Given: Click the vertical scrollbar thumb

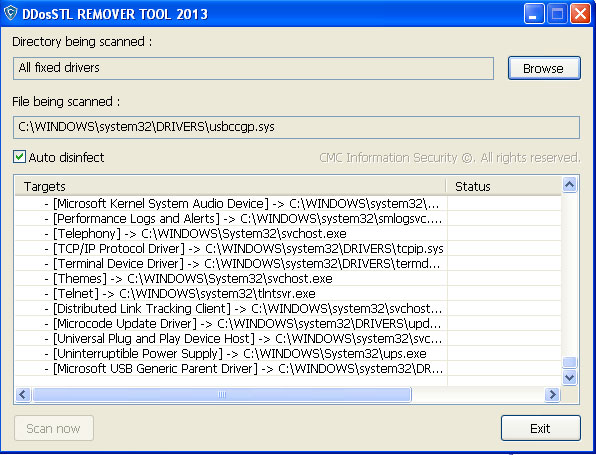Looking at the screenshot, I should point(569,362).
